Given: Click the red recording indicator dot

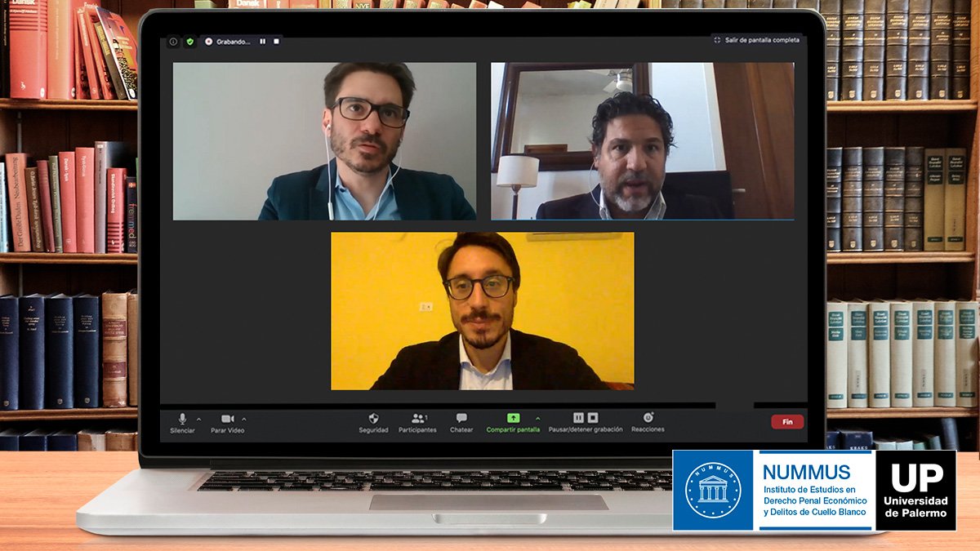Looking at the screenshot, I should pos(209,42).
